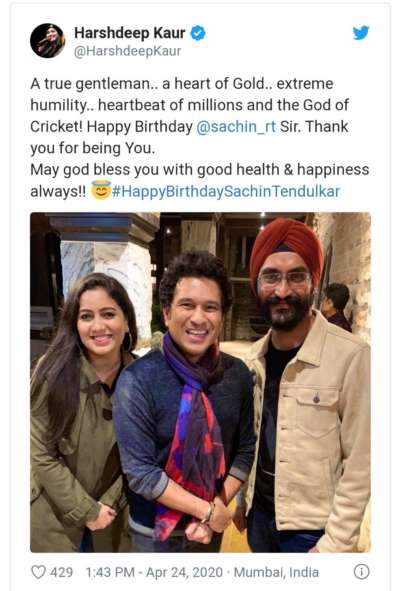The height and width of the screenshot is (591, 400).
Task: Select the Harshdeep Kaur display name
Action: [130, 33]
